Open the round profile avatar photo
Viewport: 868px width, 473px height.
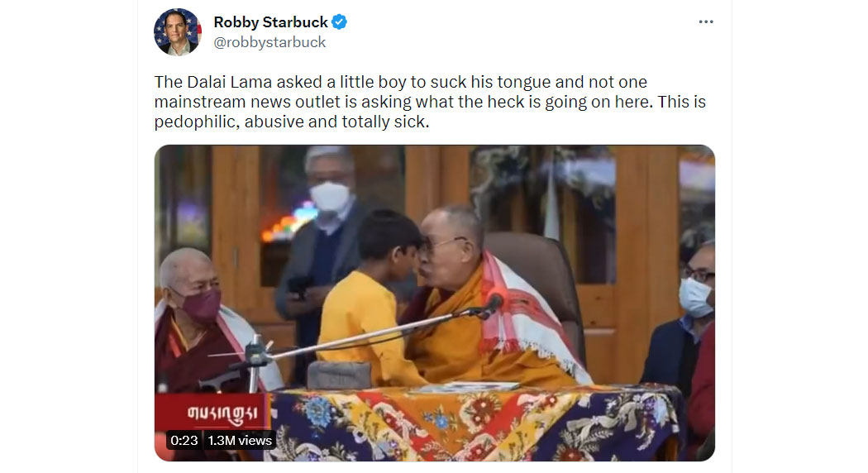(177, 32)
